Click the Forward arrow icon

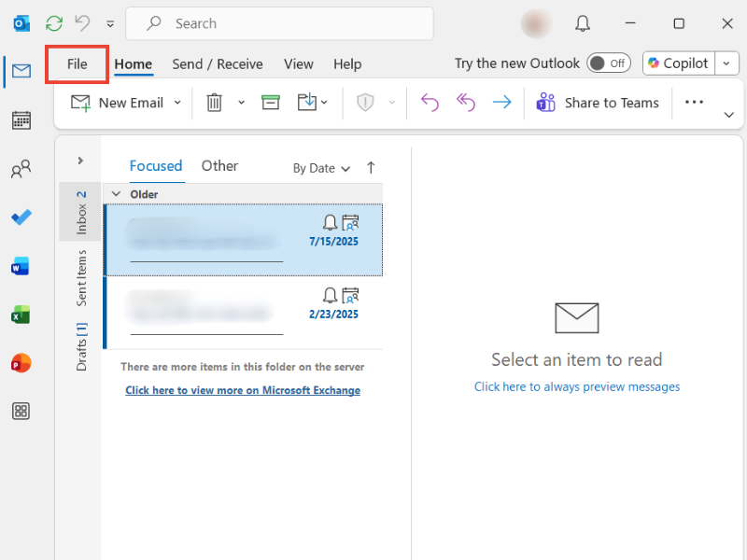(501, 103)
